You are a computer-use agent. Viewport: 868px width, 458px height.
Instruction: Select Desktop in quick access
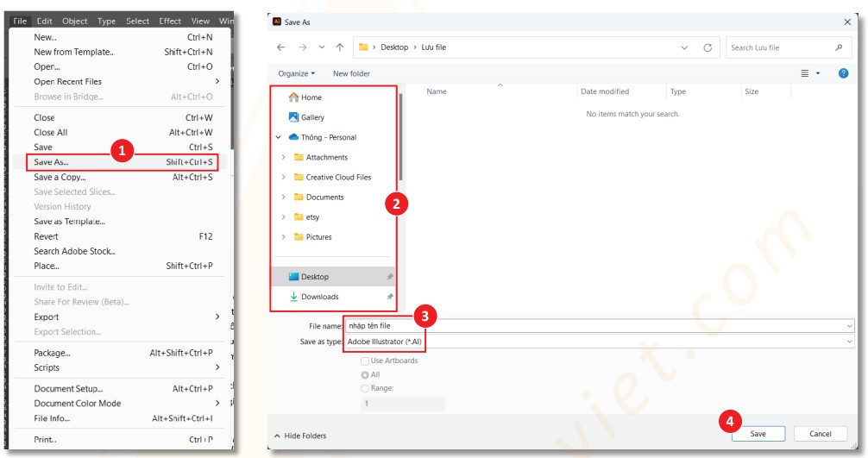point(309,277)
